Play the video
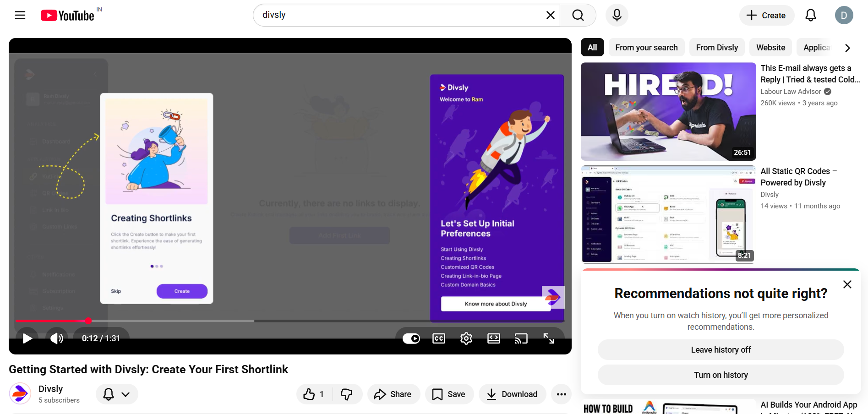The height and width of the screenshot is (414, 868). click(27, 338)
